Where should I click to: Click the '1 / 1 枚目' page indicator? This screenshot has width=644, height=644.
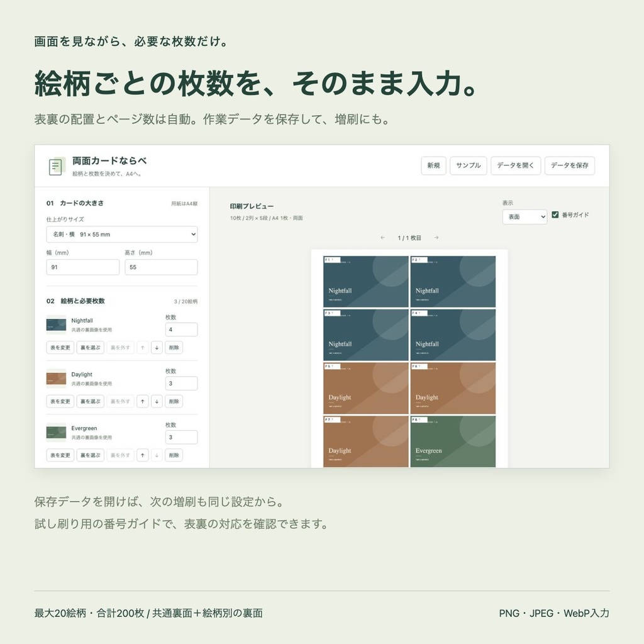(x=409, y=238)
